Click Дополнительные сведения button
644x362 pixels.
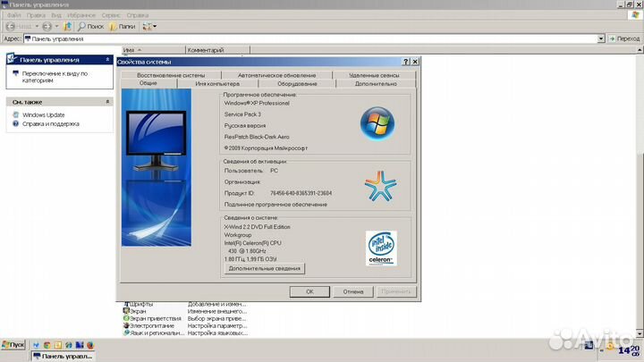(x=265, y=268)
